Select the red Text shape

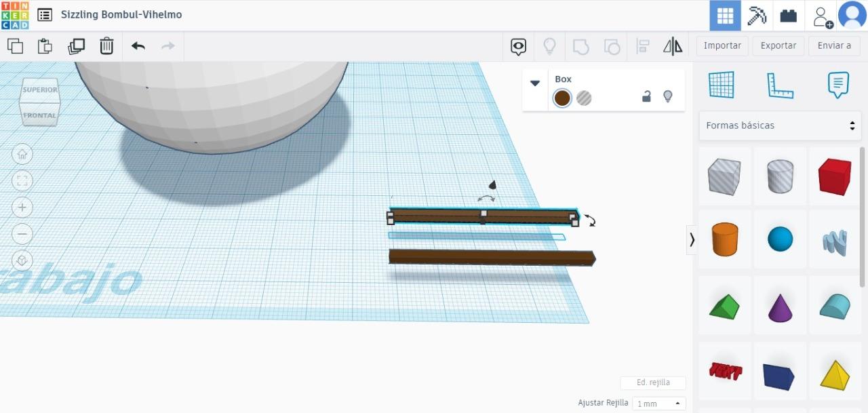click(724, 371)
